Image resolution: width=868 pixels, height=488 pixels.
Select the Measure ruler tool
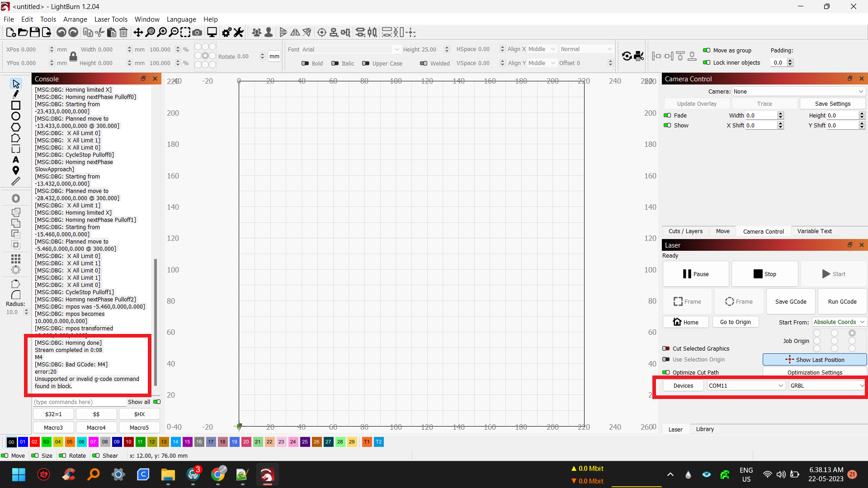(16, 181)
